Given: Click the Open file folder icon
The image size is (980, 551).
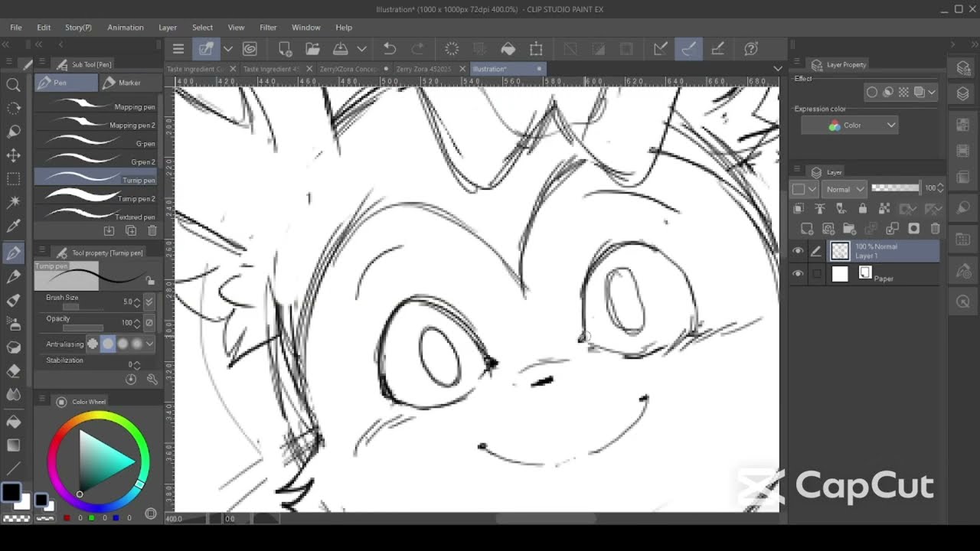Looking at the screenshot, I should tap(312, 49).
